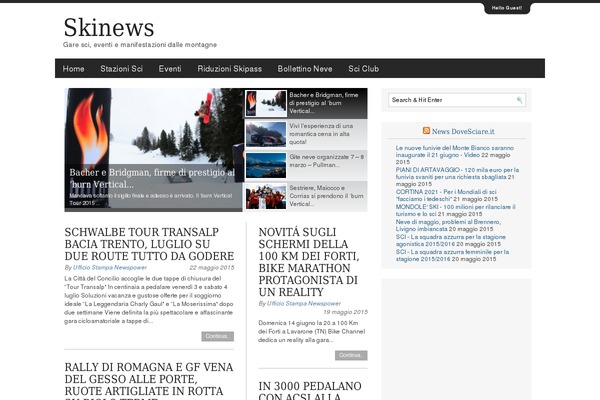Viewport: 600px width, 400px height.
Task: Click slide text 'Vivi l'esperienza di una romantica cena'
Action: point(321,134)
